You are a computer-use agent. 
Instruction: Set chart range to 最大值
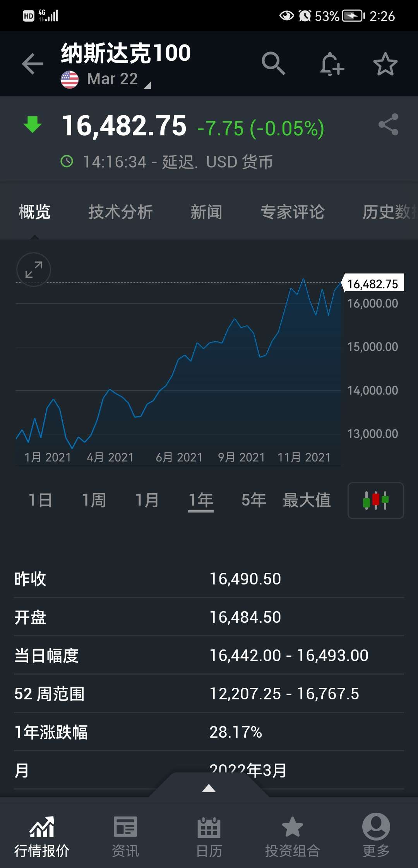[307, 500]
